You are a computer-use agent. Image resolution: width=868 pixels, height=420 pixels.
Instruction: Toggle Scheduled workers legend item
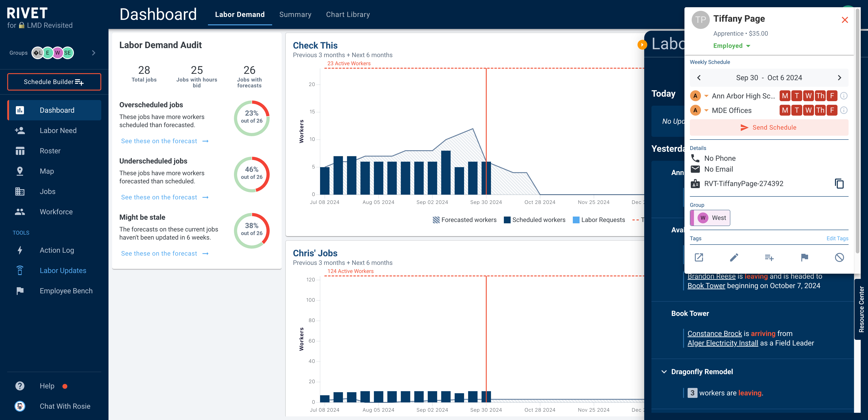[x=534, y=220]
